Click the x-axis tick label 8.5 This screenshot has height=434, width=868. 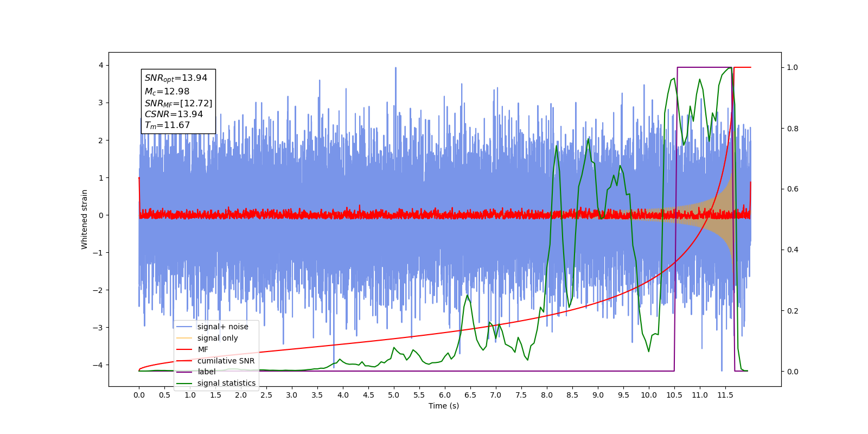coord(572,395)
